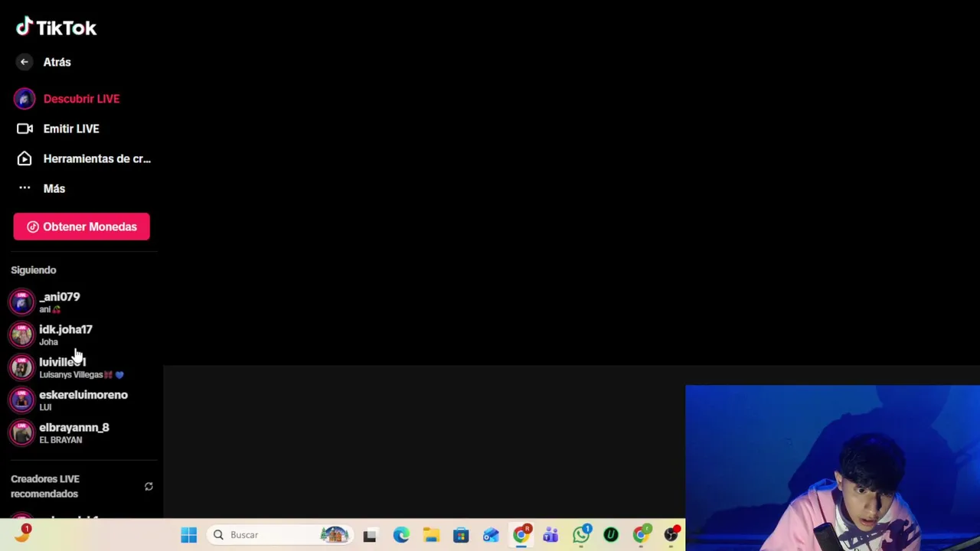This screenshot has width=980, height=551.
Task: Open the Más menu item
Action: click(x=54, y=188)
